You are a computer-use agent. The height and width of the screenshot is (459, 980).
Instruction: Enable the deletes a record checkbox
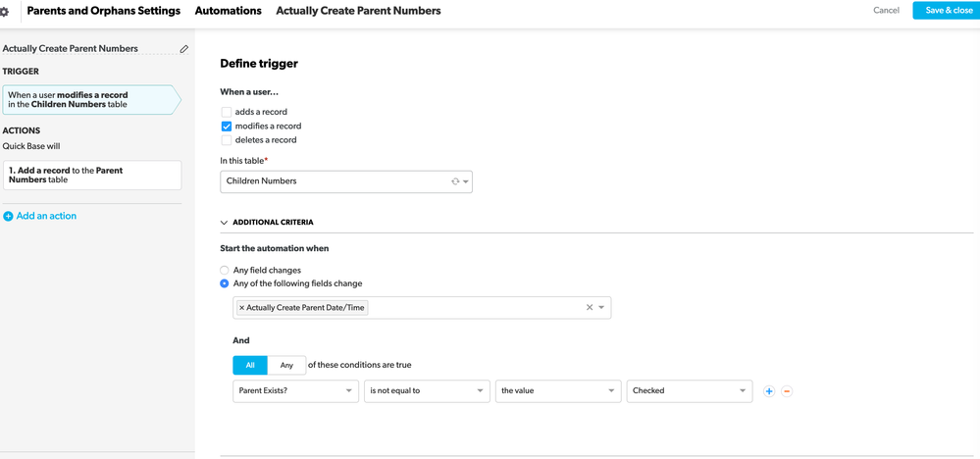pos(227,140)
